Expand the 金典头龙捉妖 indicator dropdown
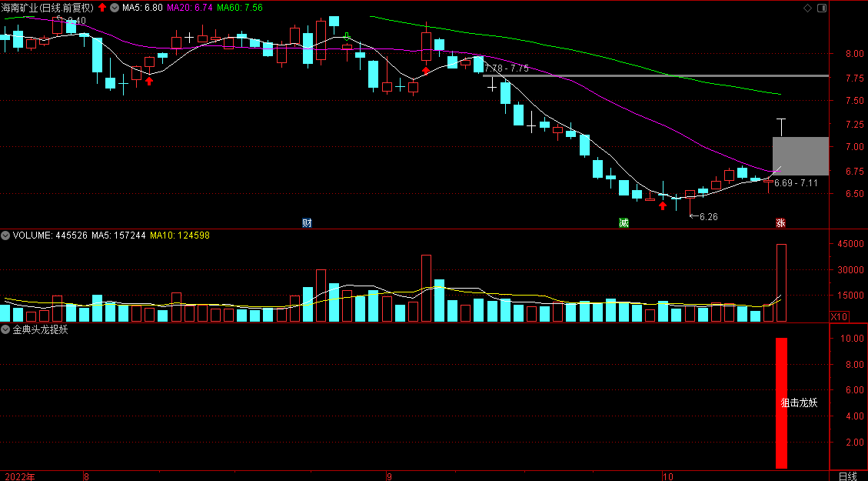Image resolution: width=868 pixels, height=481 pixels. (x=5, y=329)
